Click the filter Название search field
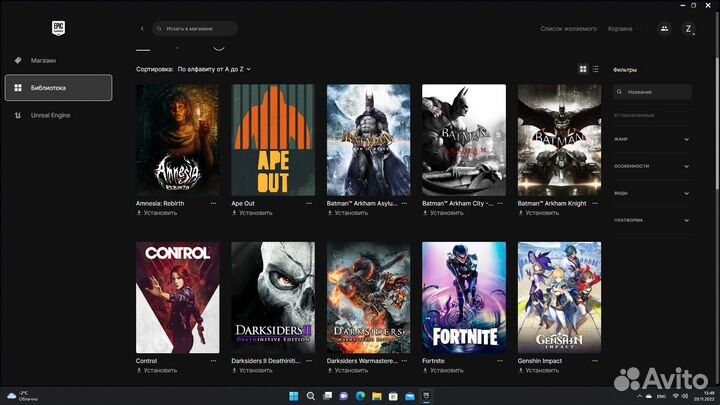The image size is (720, 405). coord(652,92)
